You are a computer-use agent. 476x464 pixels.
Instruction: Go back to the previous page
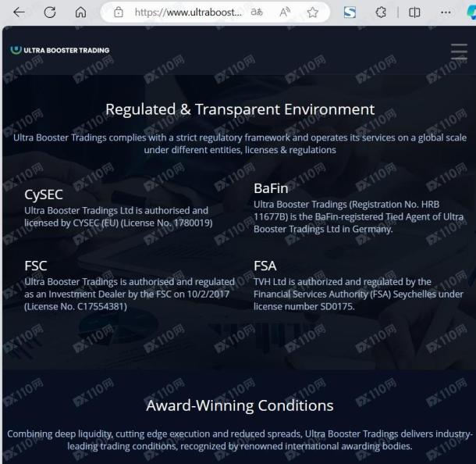tap(19, 12)
